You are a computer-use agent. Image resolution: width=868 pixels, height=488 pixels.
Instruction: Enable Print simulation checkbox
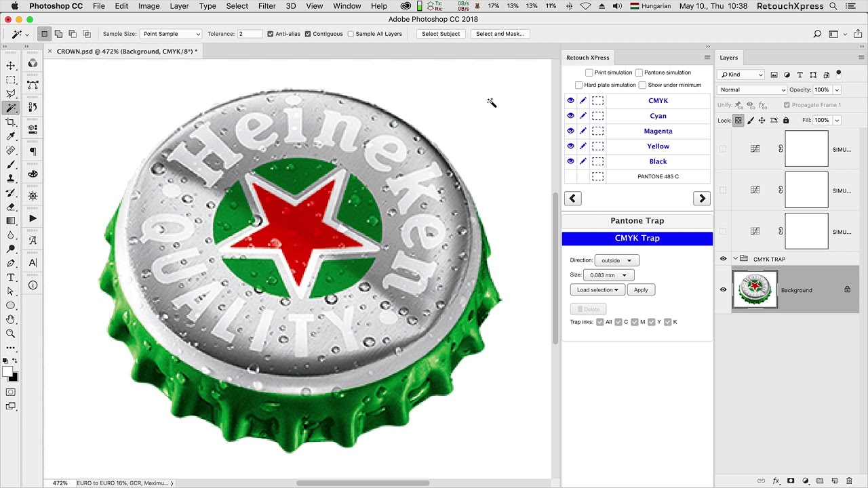(589, 73)
